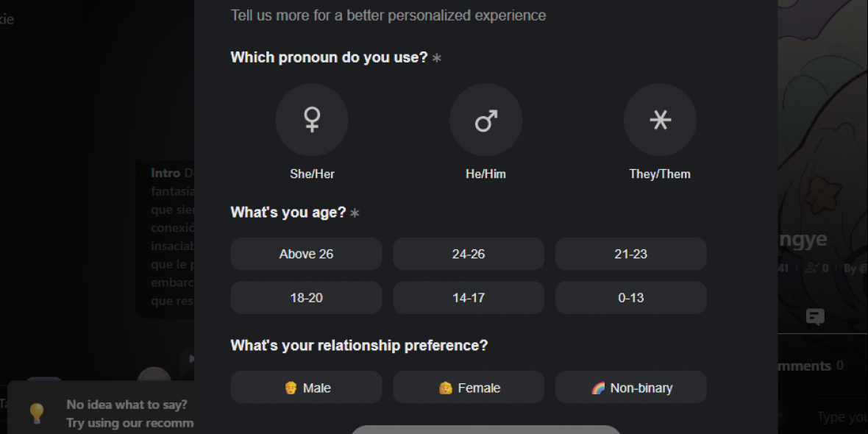The image size is (868, 434).
Task: Click the They/Them pronoun label
Action: [x=660, y=174]
